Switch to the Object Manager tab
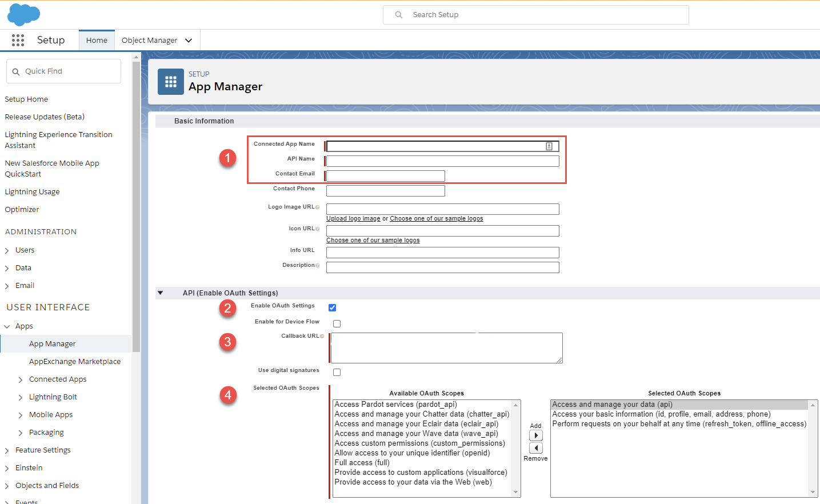 [150, 41]
